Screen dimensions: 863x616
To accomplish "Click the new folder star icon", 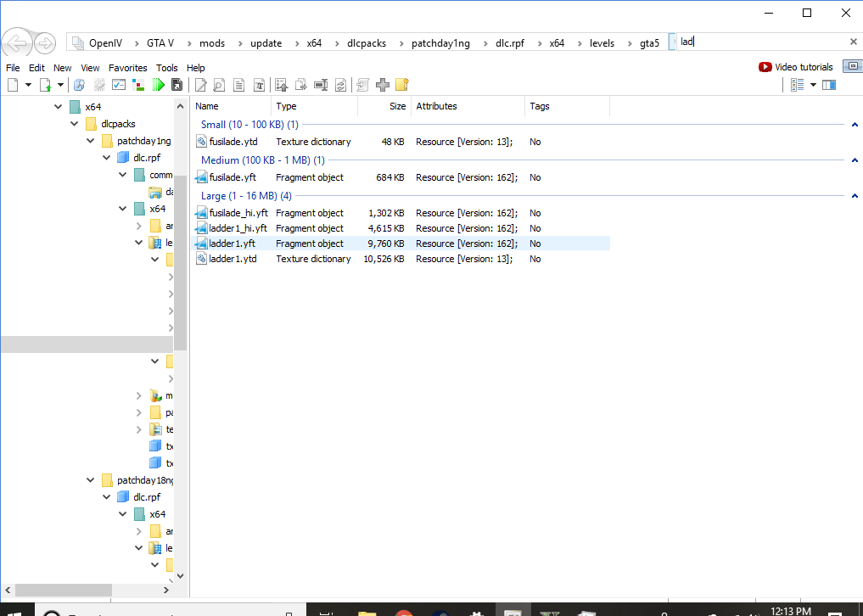I will click(x=402, y=84).
